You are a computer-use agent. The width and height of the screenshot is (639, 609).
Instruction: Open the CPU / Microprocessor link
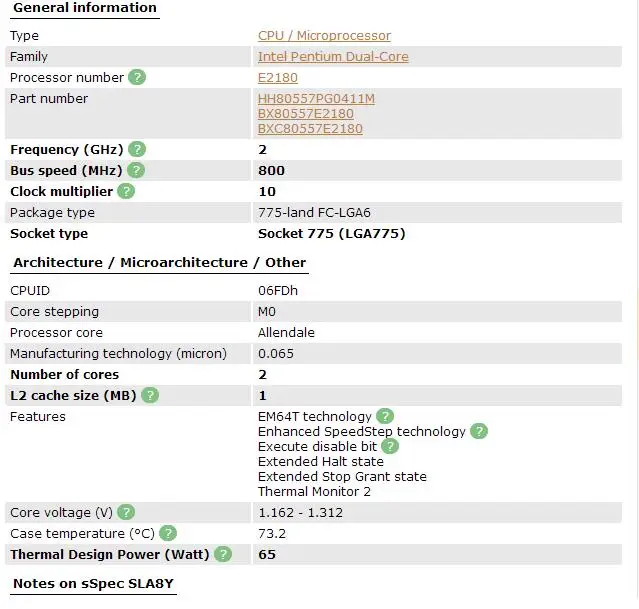click(x=324, y=36)
